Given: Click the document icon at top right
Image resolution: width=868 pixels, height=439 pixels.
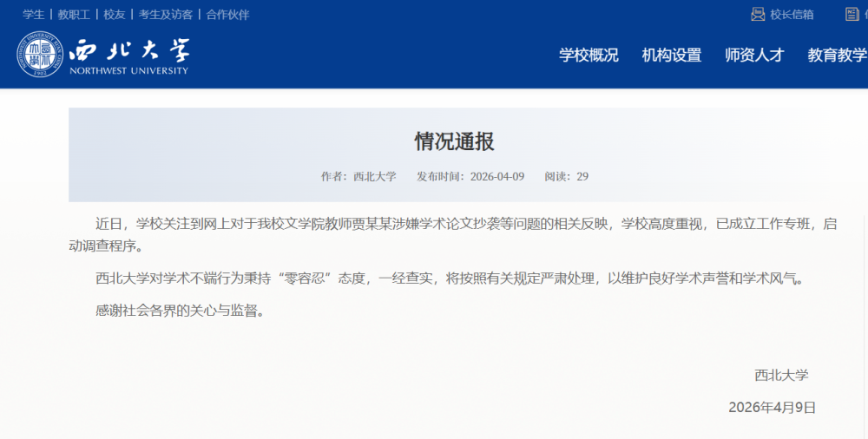Looking at the screenshot, I should click(x=852, y=14).
